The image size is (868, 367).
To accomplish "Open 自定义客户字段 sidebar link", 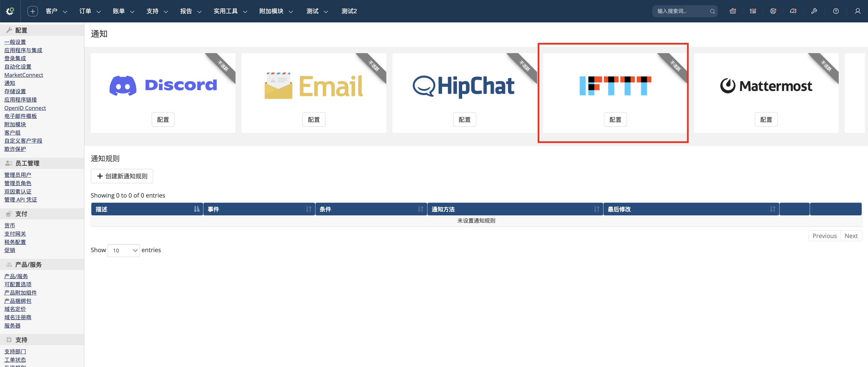I will coord(23,141).
